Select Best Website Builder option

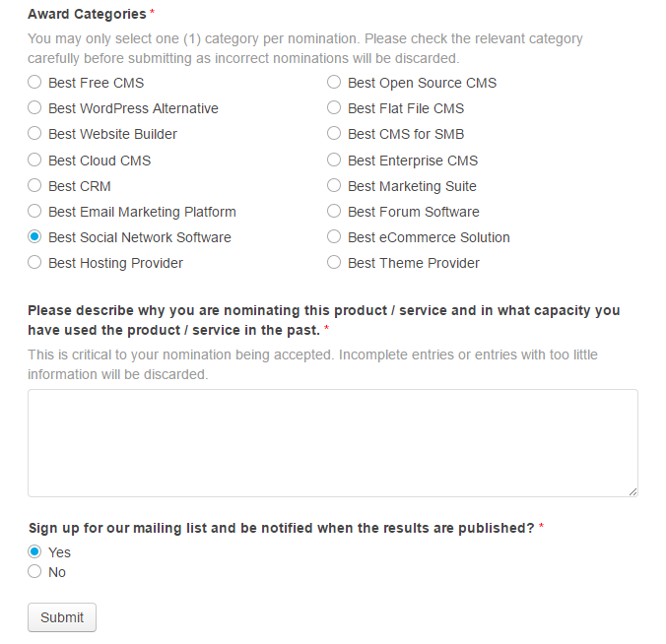coord(34,134)
